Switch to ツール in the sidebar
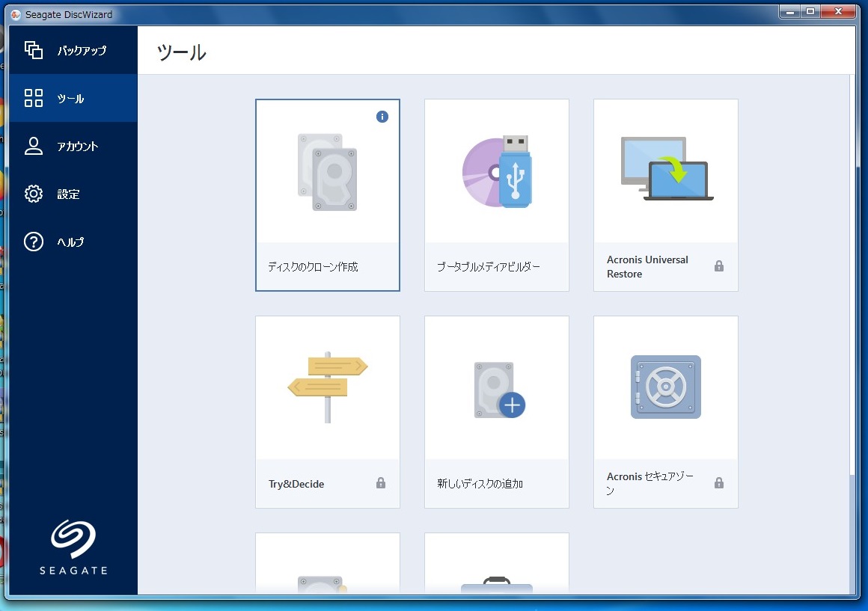The image size is (868, 611). (x=73, y=98)
